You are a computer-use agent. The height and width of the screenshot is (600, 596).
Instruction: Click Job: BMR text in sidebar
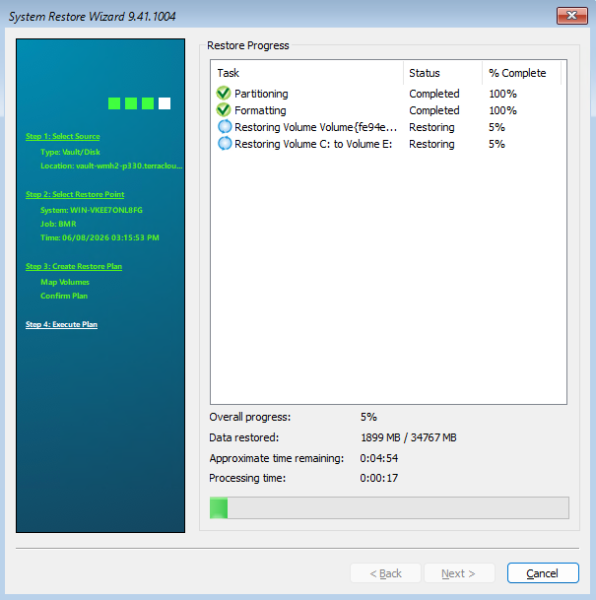click(x=58, y=224)
